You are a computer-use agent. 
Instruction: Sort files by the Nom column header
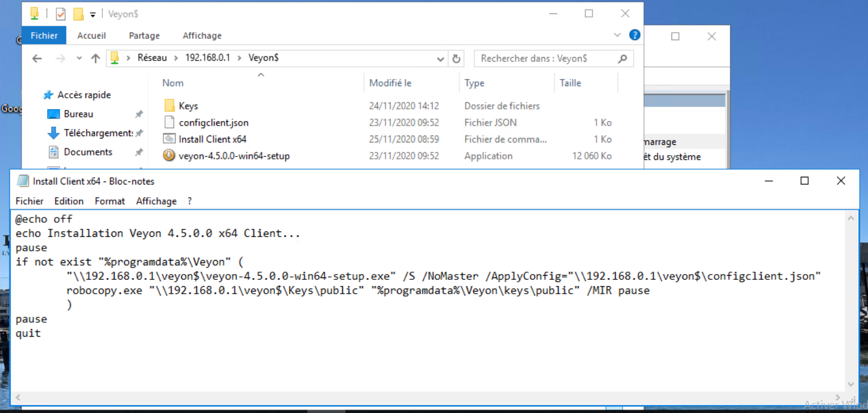coord(173,83)
